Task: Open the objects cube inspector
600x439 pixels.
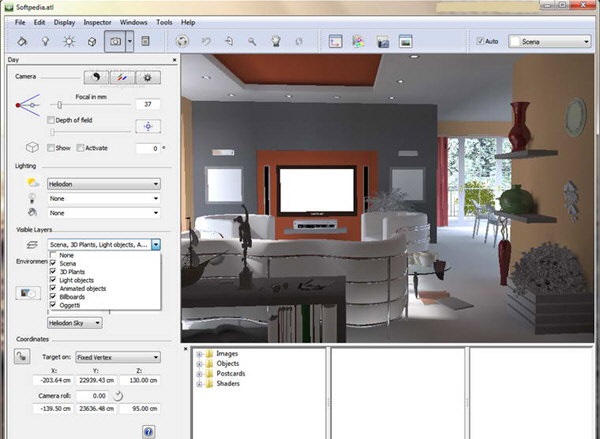Action: tap(92, 41)
